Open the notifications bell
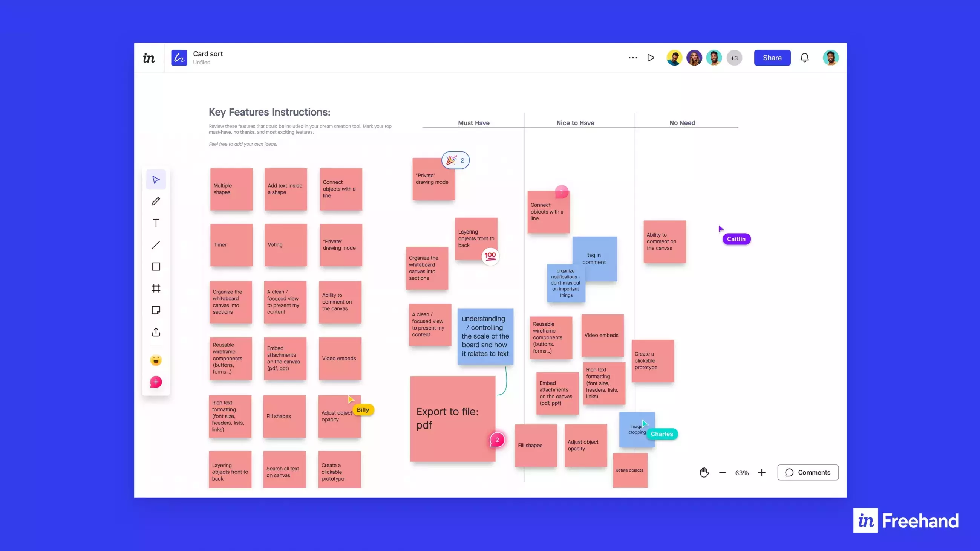980x551 pixels. (805, 57)
